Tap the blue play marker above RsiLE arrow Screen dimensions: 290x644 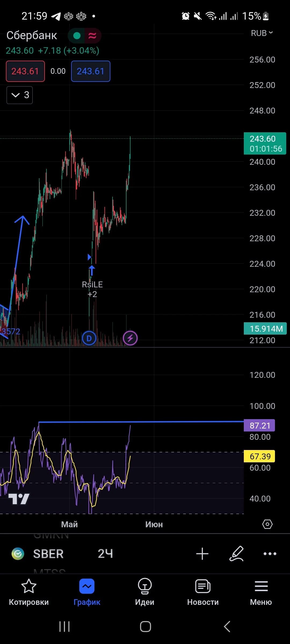[89, 257]
